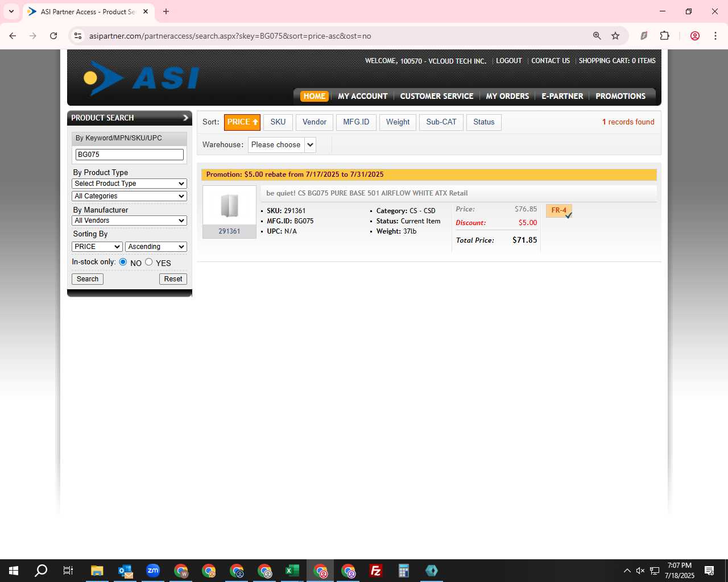The height and width of the screenshot is (582, 728).
Task: Click the 291361 SKU link under thumbnail
Action: (229, 231)
